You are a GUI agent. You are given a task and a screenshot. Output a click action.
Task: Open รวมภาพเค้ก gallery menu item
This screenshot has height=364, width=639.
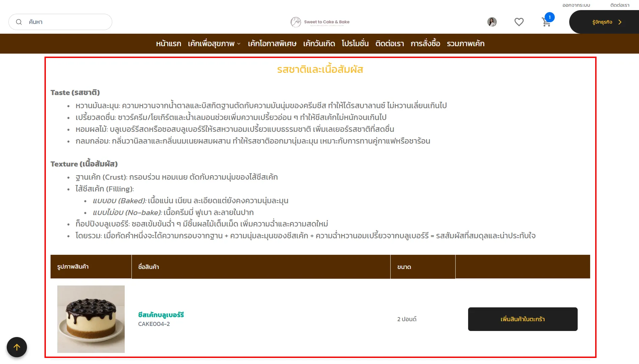tap(465, 43)
